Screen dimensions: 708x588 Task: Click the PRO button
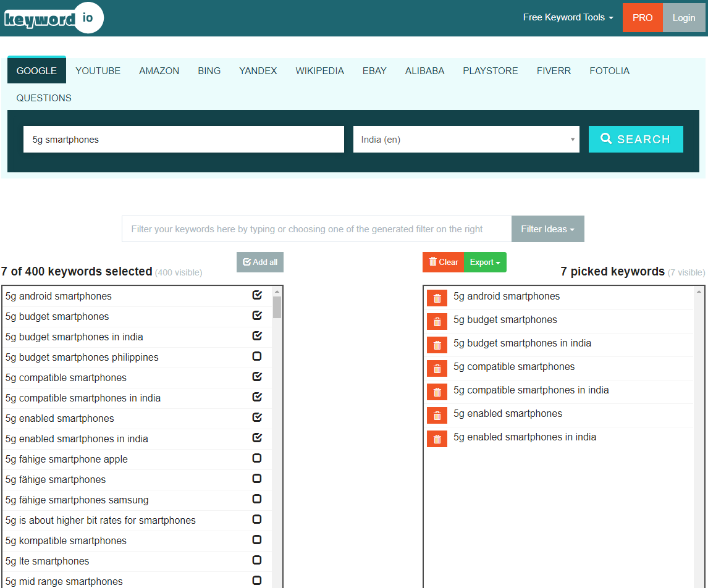click(x=643, y=17)
